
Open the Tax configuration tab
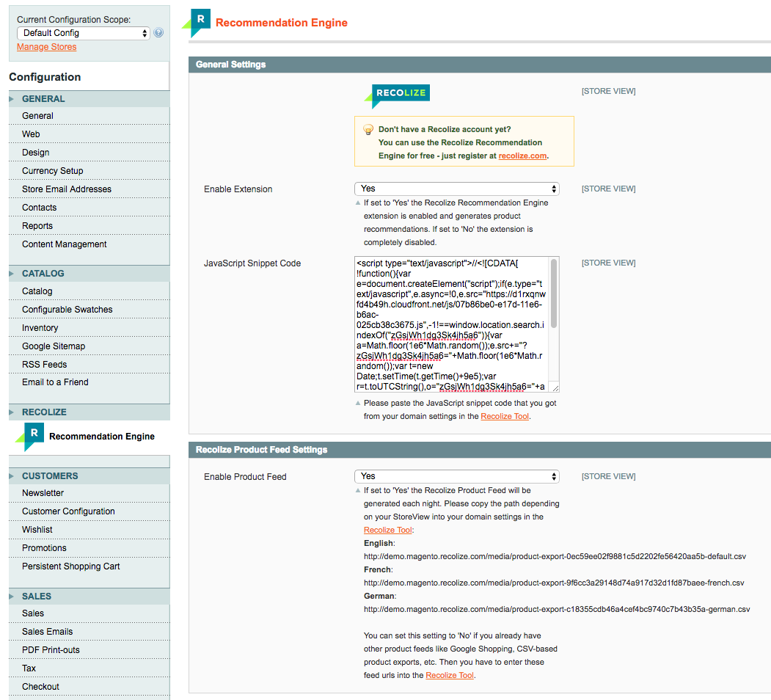point(89,668)
